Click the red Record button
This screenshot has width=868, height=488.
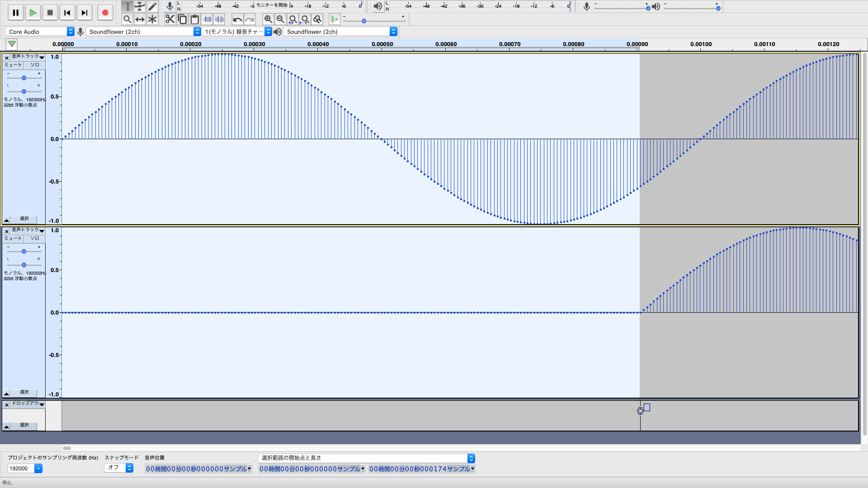[x=105, y=13]
